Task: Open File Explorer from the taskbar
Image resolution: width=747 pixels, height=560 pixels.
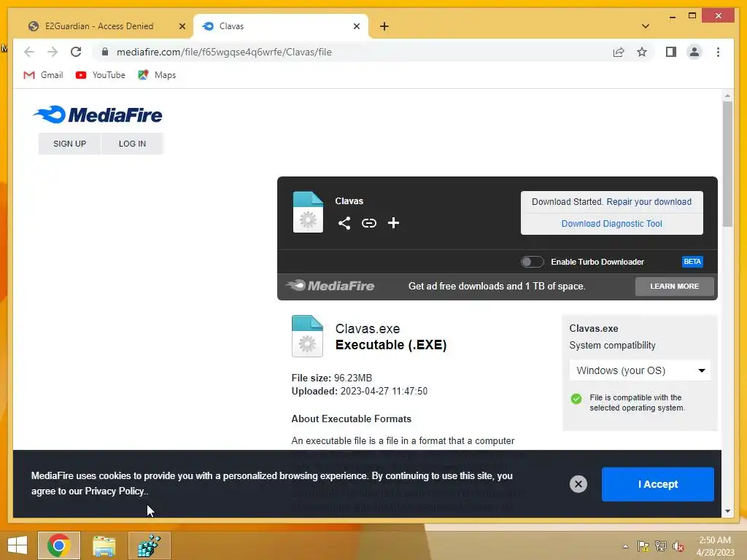Action: (x=104, y=545)
